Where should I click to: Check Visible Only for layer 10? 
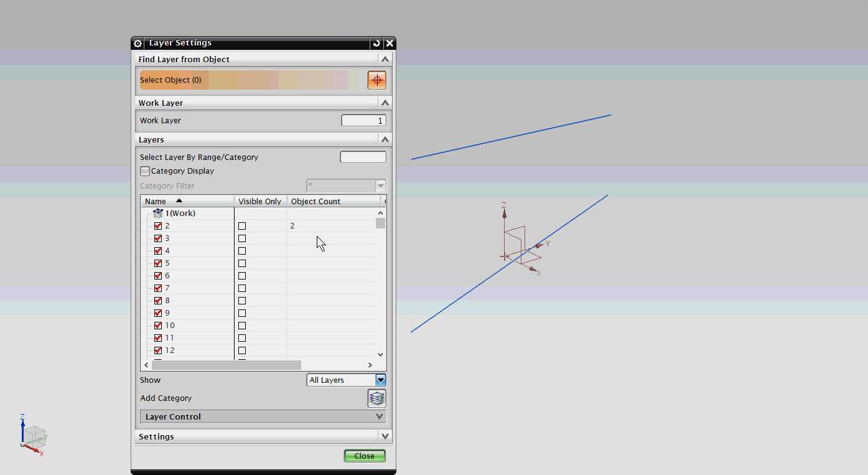tap(242, 326)
